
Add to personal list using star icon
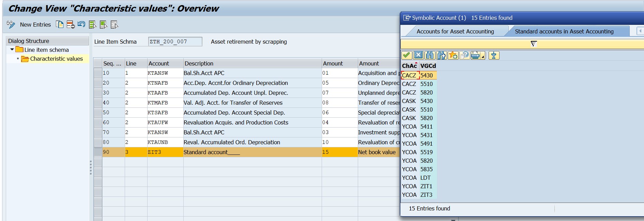(453, 55)
